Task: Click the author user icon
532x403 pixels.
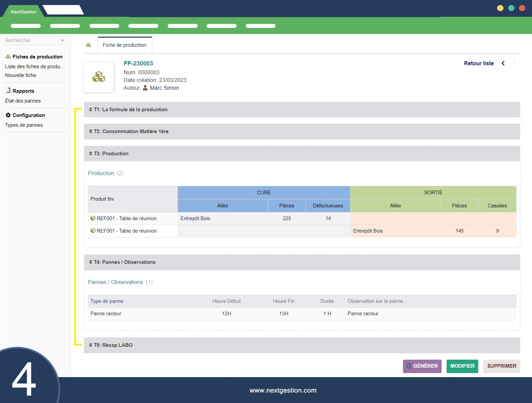Action: tap(145, 88)
